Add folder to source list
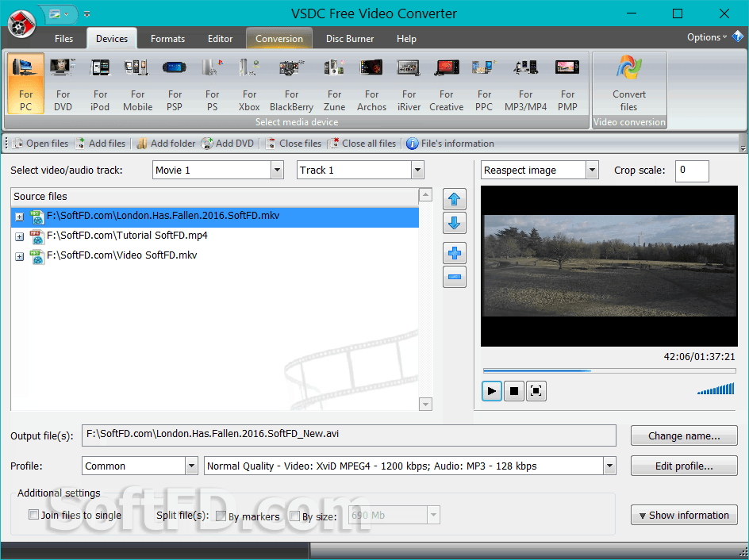Screen dimensions: 749x560 (x=166, y=144)
